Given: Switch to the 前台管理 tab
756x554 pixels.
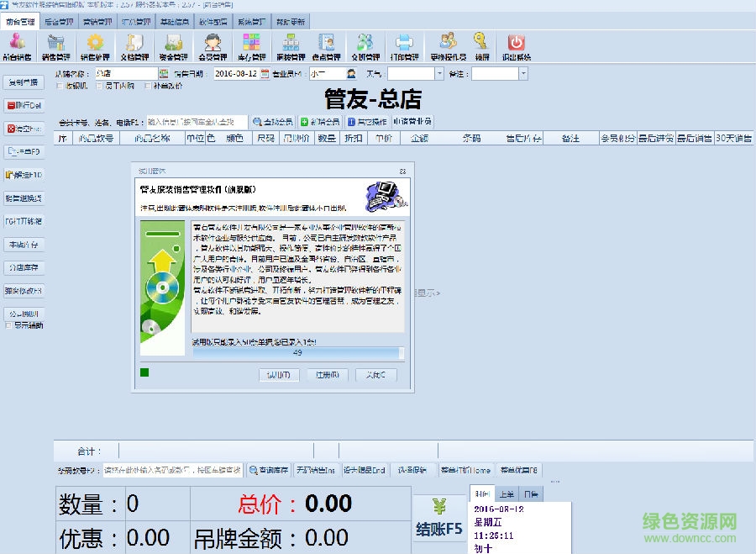Looking at the screenshot, I should coord(20,22).
